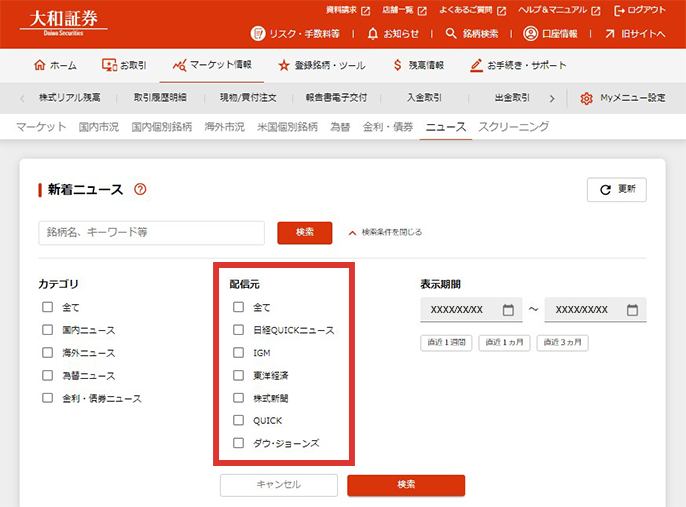This screenshot has width=686, height=507.
Task: Open calendar picker for start date
Action: (x=508, y=310)
